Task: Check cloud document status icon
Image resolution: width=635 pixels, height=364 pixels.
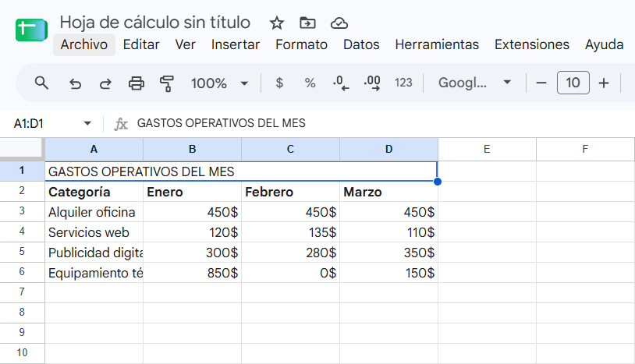Action: 339,23
